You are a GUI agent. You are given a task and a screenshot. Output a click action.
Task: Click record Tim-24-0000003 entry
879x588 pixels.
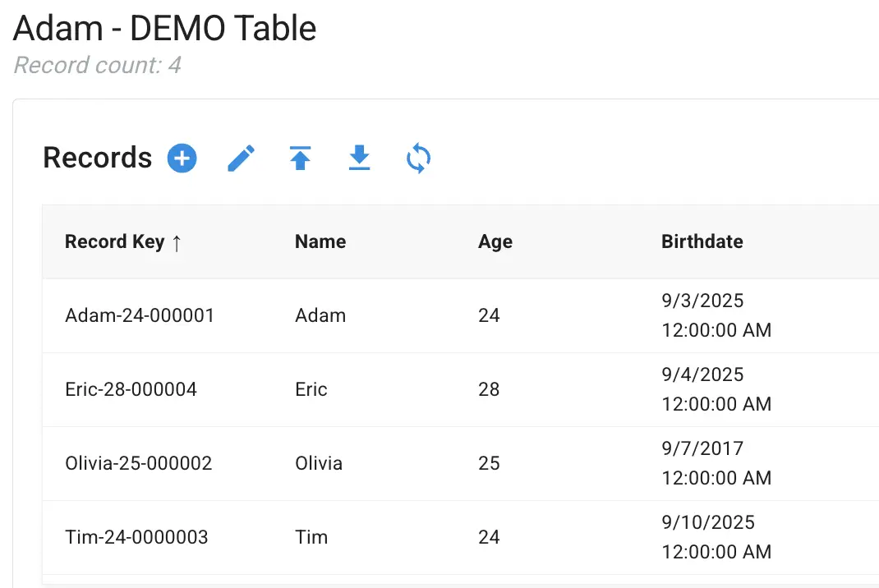click(136, 537)
